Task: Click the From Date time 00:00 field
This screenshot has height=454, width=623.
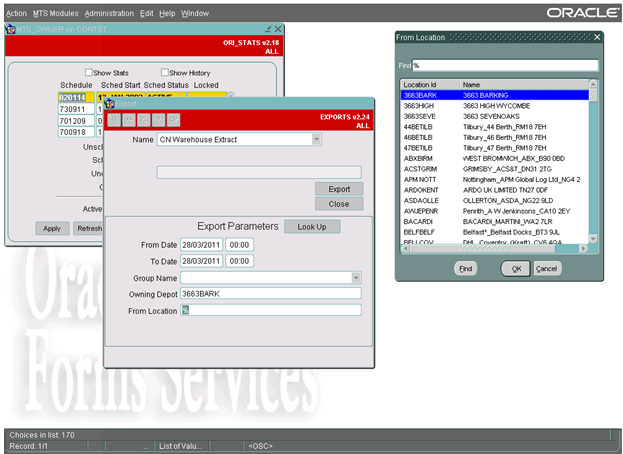Action: pos(239,245)
